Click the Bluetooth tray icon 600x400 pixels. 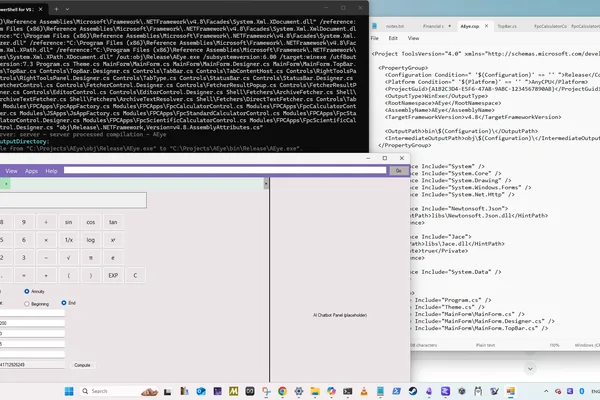click(582, 391)
